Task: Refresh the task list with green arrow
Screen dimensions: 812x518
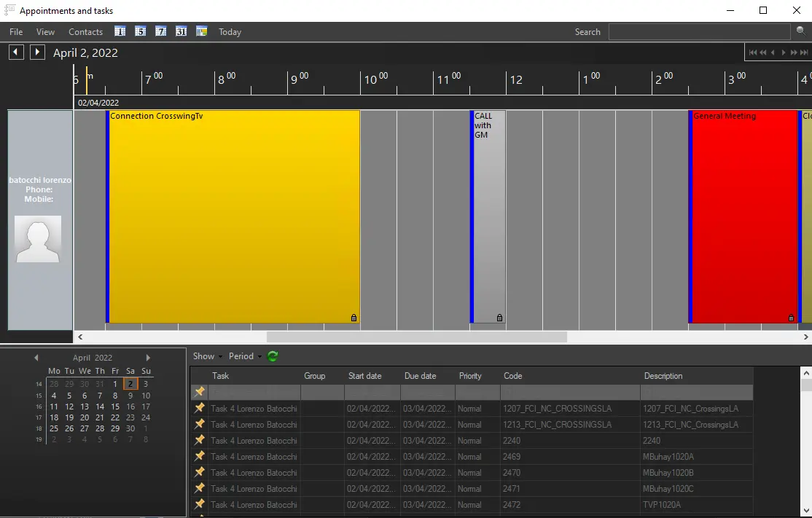Action: click(273, 356)
